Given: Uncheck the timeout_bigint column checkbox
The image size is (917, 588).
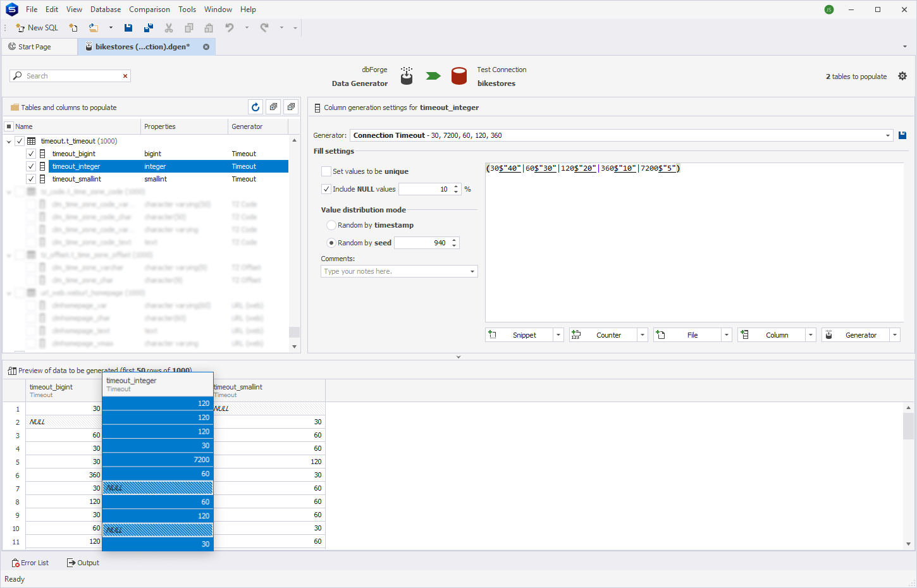Looking at the screenshot, I should point(31,154).
